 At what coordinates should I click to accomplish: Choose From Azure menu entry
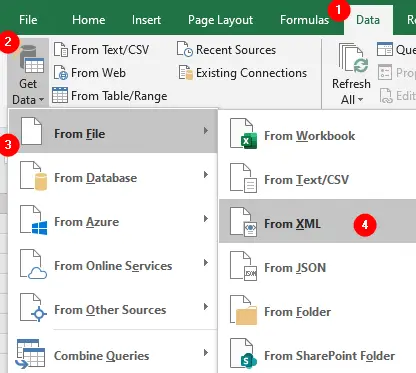point(113,219)
